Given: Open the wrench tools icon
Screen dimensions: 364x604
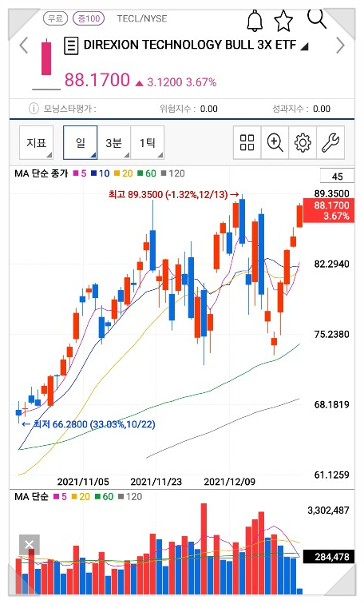Looking at the screenshot, I should click(330, 142).
